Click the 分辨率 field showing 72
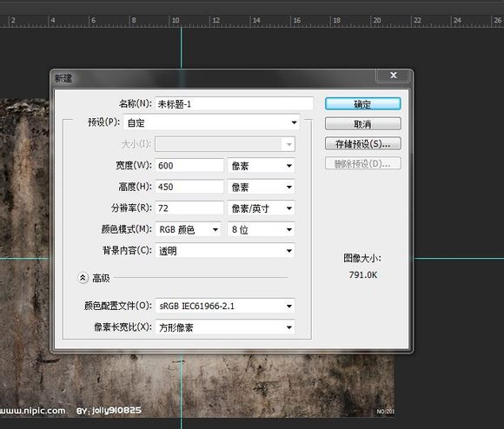Screen dimensions: 504x429 tap(189, 208)
